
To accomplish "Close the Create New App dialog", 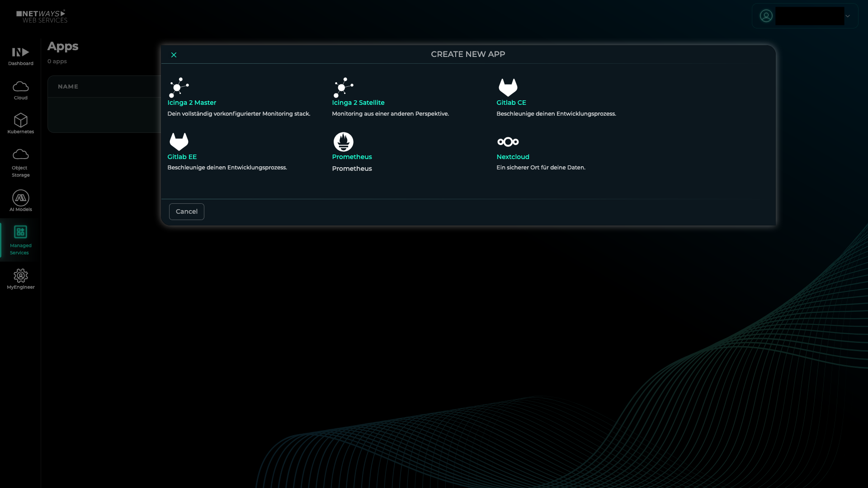I will click(x=174, y=55).
